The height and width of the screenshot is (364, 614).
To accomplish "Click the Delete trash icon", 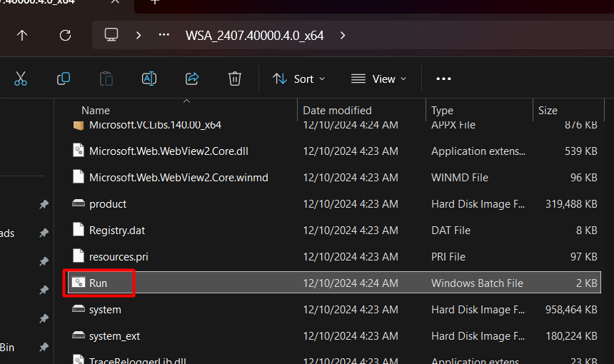I will (x=235, y=79).
